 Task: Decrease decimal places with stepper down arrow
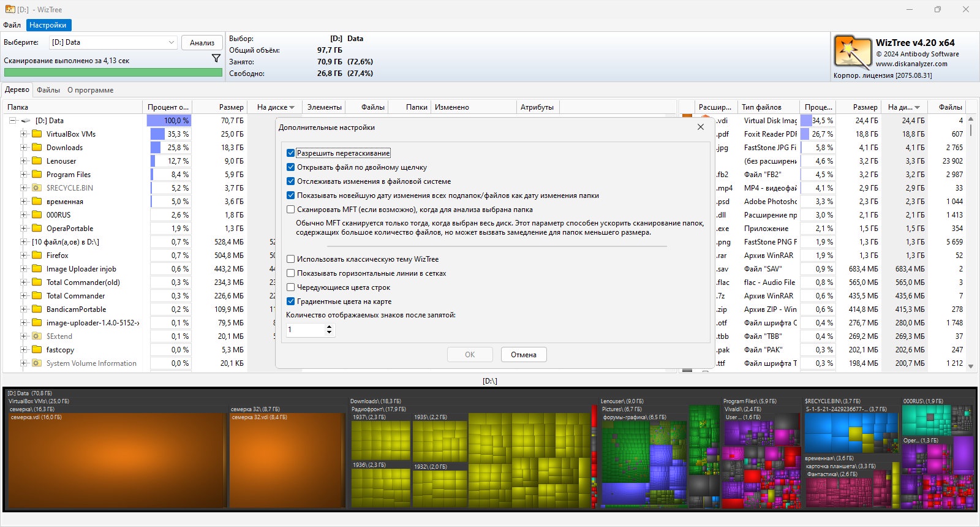330,333
